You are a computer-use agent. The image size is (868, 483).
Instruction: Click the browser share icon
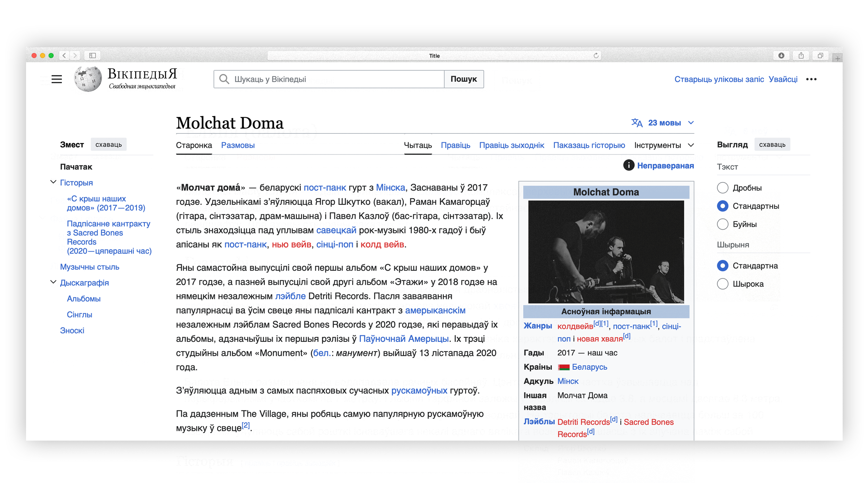pos(801,56)
